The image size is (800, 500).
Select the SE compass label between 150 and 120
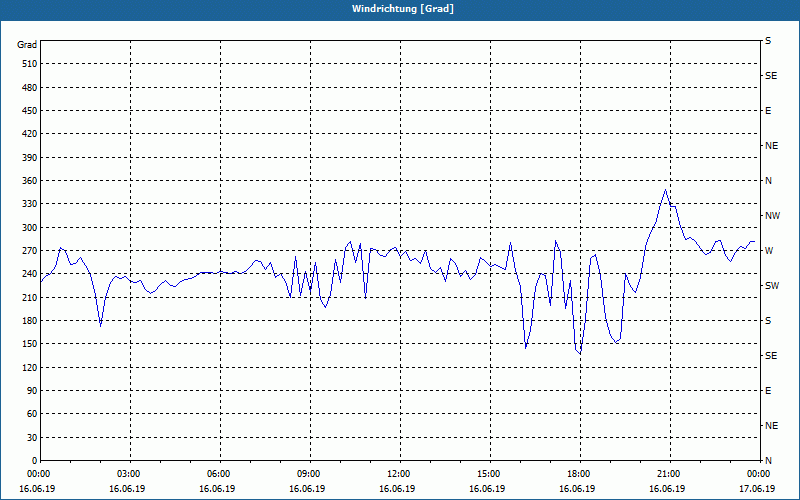click(x=771, y=356)
